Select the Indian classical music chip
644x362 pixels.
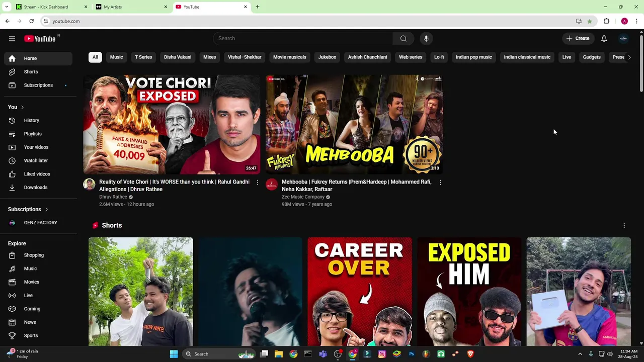pyautogui.click(x=527, y=57)
